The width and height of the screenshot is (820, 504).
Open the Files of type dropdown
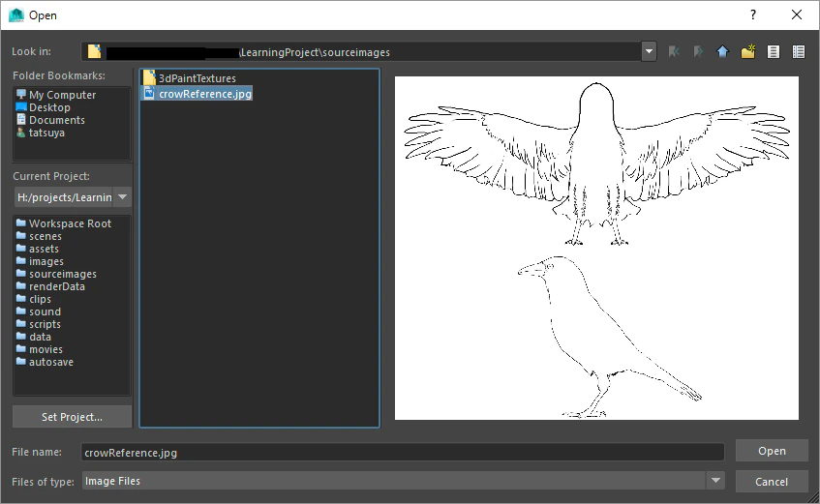click(x=715, y=480)
